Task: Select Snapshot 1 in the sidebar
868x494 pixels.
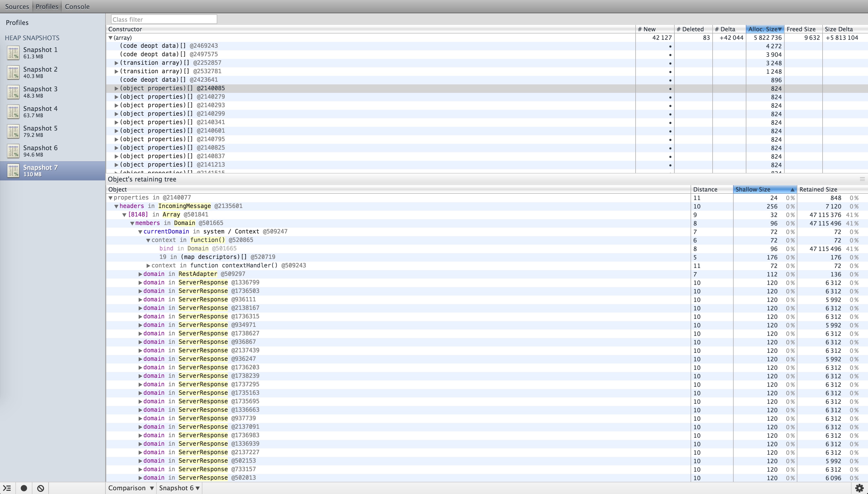Action: pos(40,53)
